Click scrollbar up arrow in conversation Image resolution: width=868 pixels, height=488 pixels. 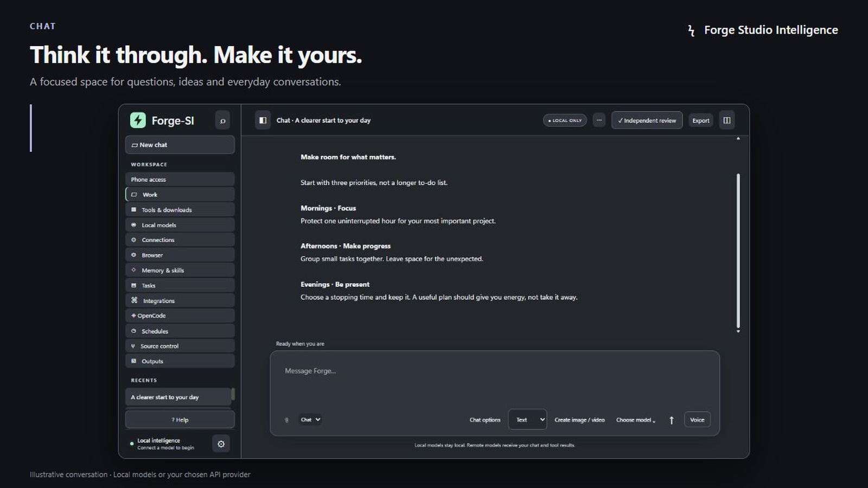click(738, 139)
